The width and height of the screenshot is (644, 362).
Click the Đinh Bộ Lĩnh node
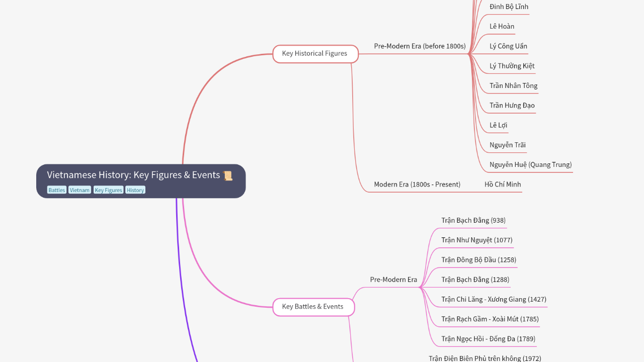click(509, 7)
